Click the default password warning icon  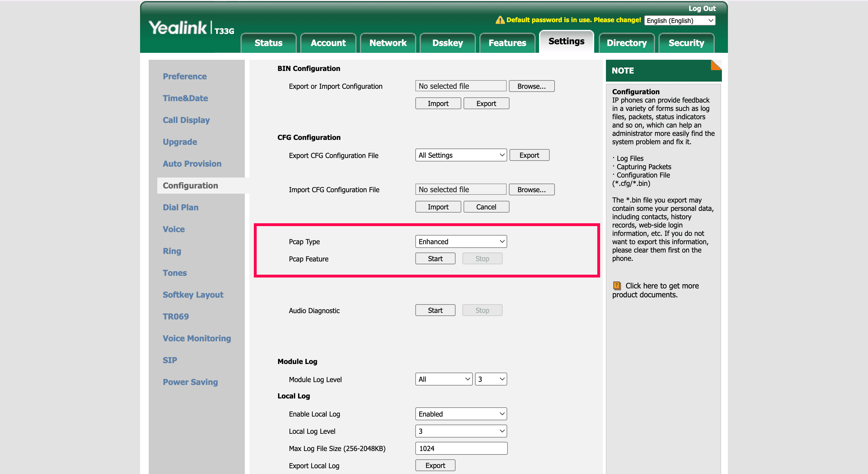pyautogui.click(x=500, y=20)
